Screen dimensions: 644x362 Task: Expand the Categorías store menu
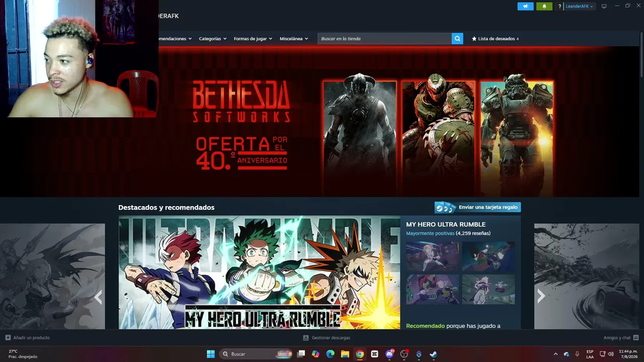point(212,39)
